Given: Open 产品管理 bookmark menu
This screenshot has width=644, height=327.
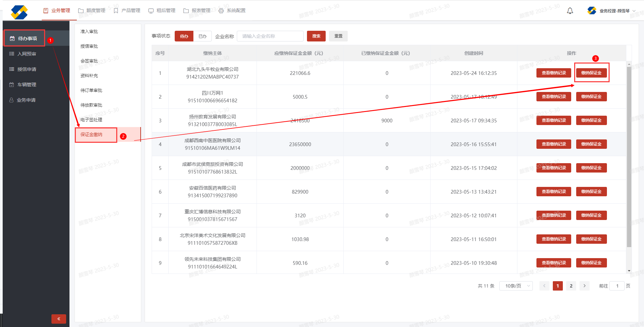Looking at the screenshot, I should [127, 11].
